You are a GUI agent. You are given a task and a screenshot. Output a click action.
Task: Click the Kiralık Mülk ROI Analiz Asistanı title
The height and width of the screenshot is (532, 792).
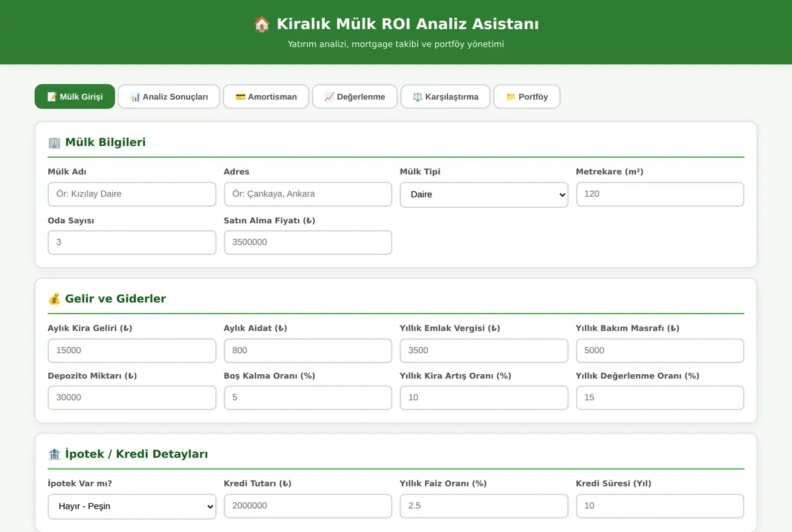408,24
